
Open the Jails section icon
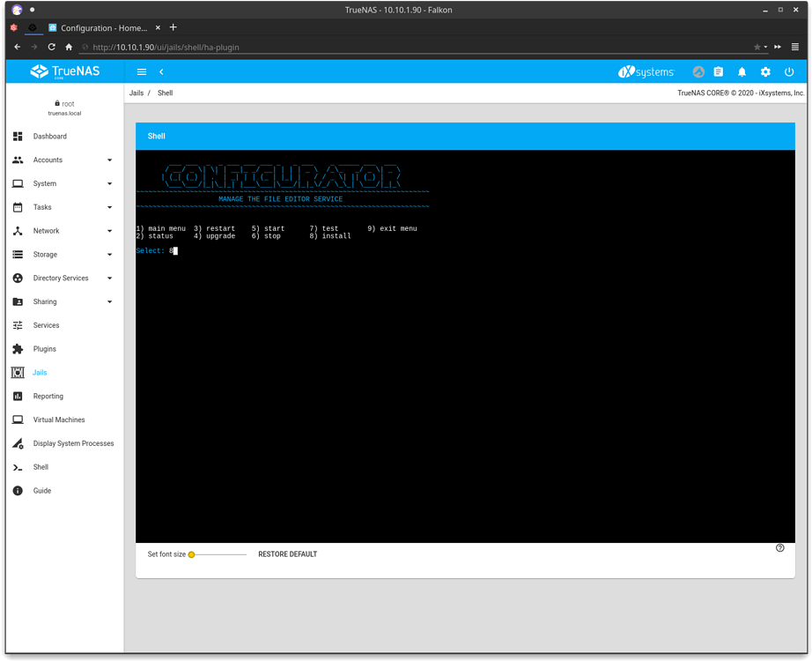(18, 372)
